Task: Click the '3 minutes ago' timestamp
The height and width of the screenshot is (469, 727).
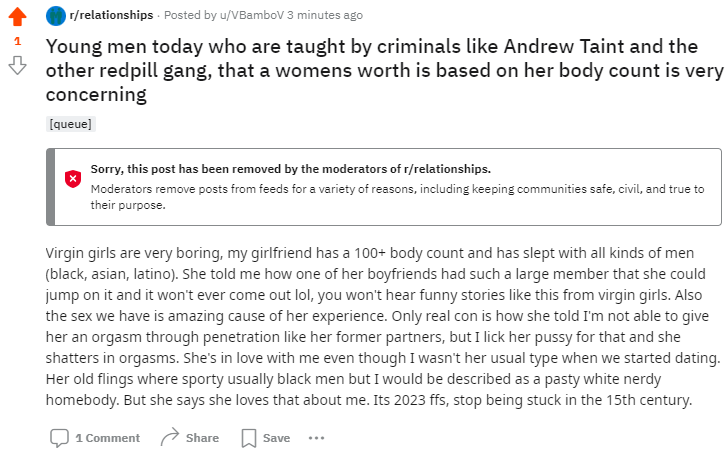Action: tap(325, 15)
